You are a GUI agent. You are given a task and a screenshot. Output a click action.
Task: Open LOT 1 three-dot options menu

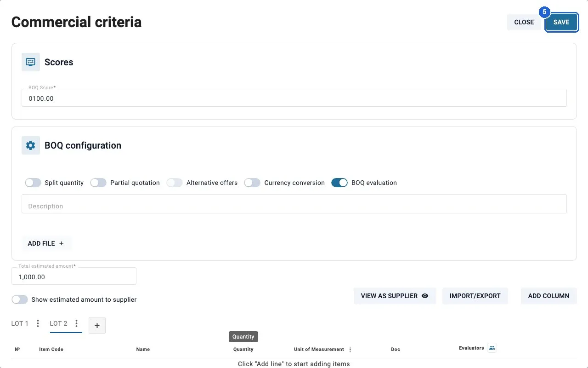(x=38, y=323)
